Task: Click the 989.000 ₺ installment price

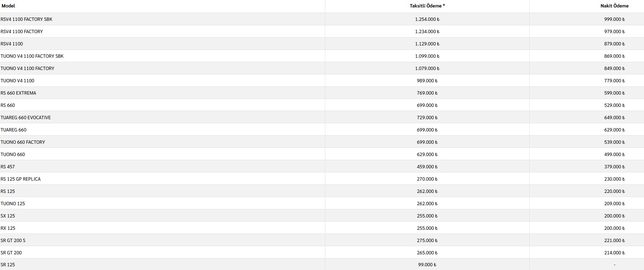Action: point(427,81)
